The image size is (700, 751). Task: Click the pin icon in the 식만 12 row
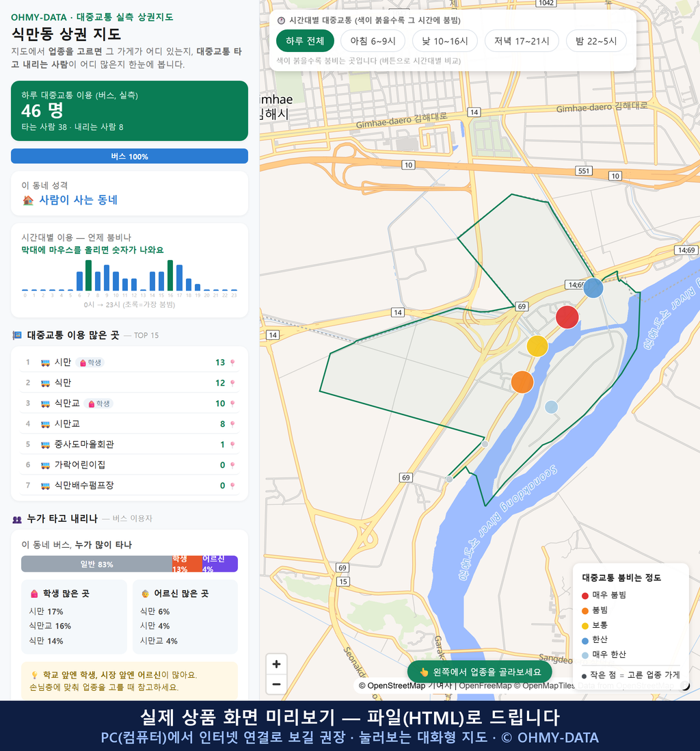pos(232,383)
